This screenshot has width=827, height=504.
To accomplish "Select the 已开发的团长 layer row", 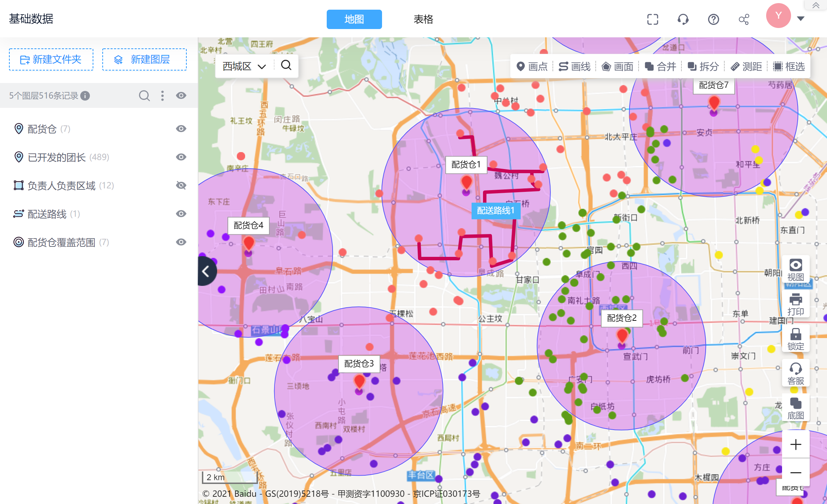I will click(x=99, y=157).
